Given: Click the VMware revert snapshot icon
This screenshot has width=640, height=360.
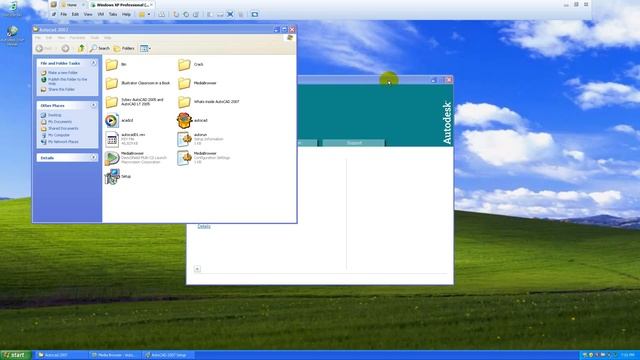Looking at the screenshot, I should point(186,14).
